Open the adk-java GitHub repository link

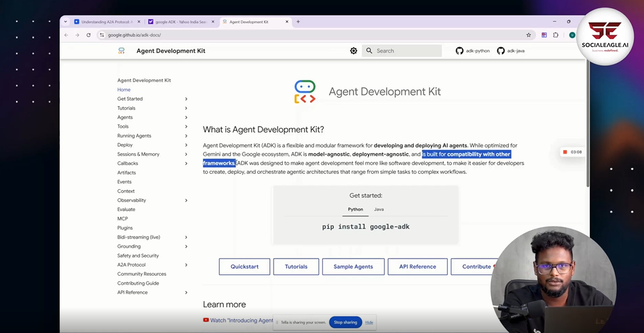point(511,51)
